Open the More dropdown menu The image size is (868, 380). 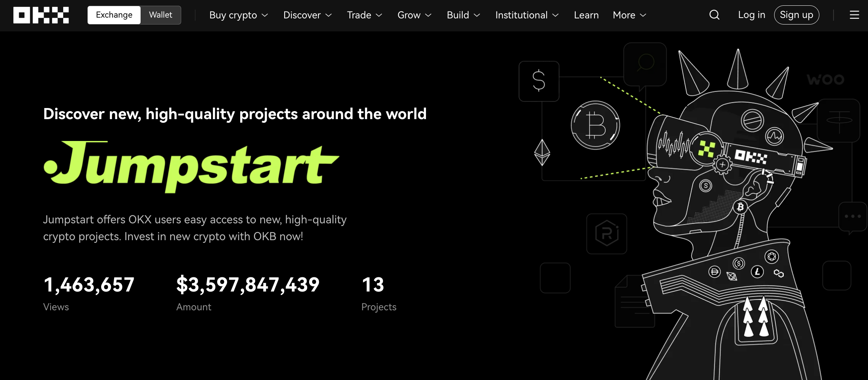[x=630, y=15]
